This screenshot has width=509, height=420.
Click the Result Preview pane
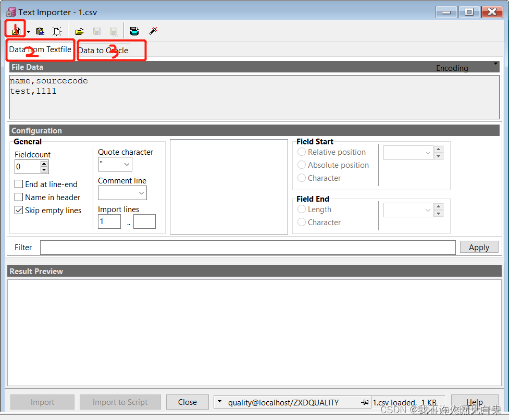pos(254,332)
